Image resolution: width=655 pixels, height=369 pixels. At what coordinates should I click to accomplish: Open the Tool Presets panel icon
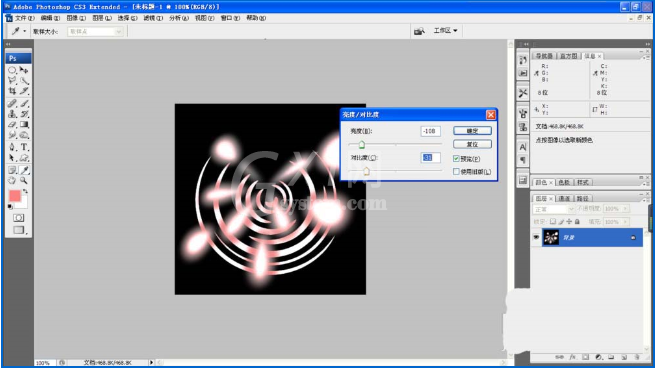[523, 93]
